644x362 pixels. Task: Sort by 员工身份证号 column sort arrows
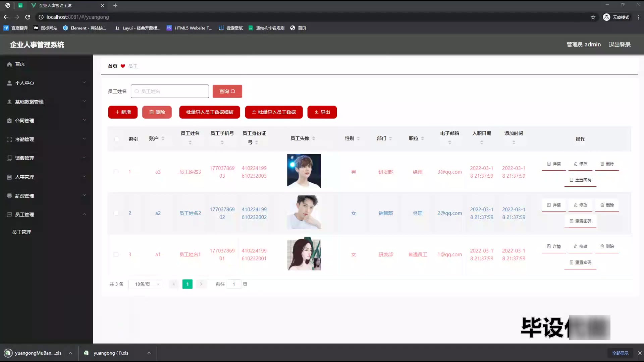[257, 142]
